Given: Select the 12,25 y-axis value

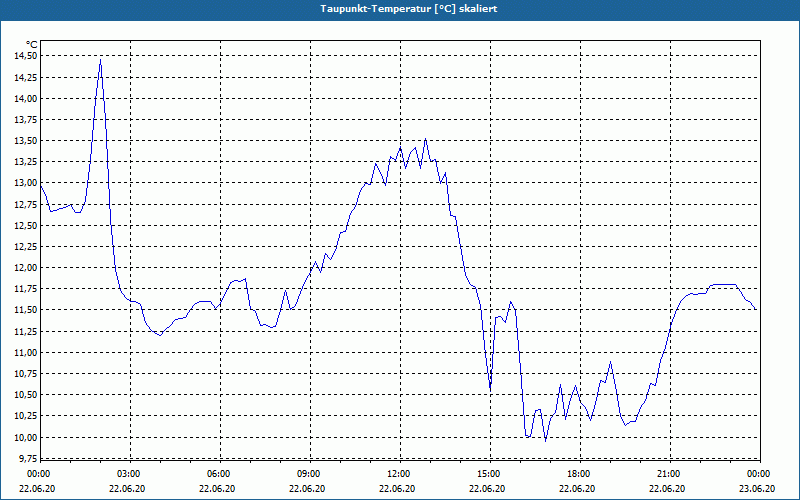Looking at the screenshot, I should 26,246.
